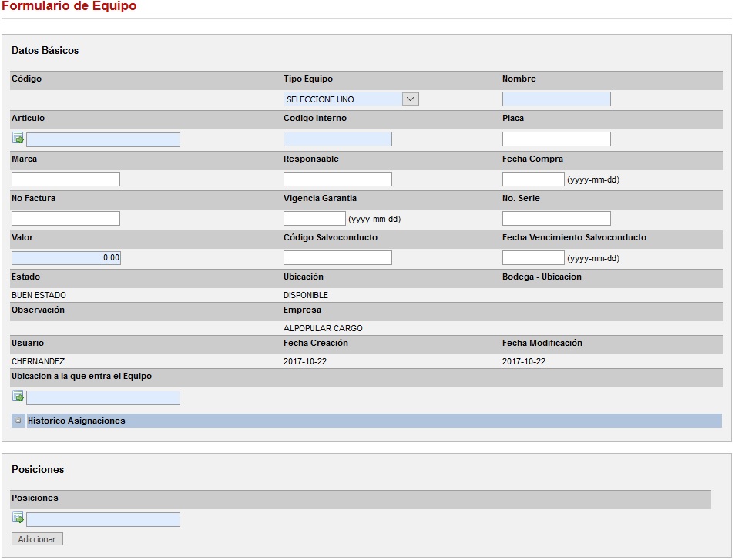The image size is (735, 560).
Task: Click the lookup icon beside Articulo field
Action: [x=18, y=139]
